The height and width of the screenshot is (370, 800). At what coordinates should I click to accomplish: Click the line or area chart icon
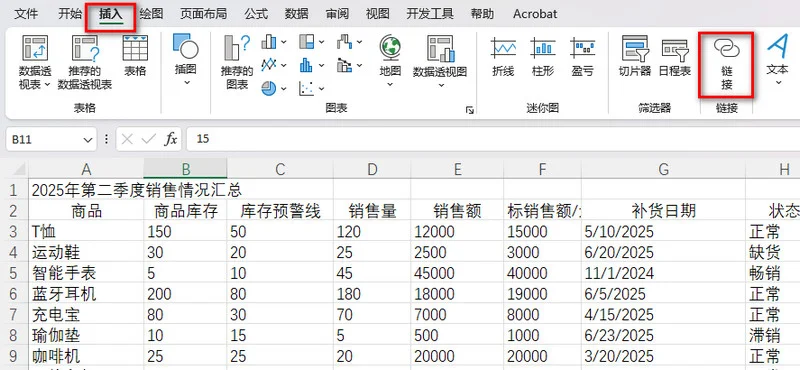tap(269, 65)
